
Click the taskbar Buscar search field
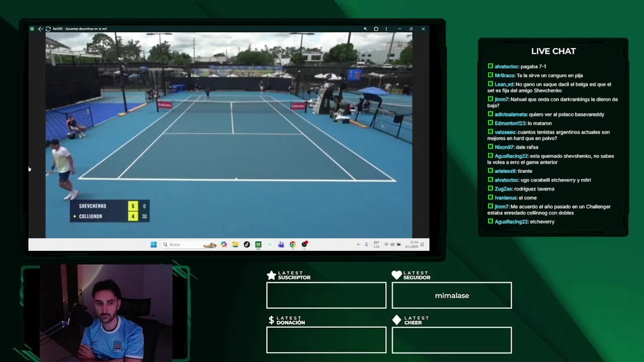pyautogui.click(x=189, y=244)
